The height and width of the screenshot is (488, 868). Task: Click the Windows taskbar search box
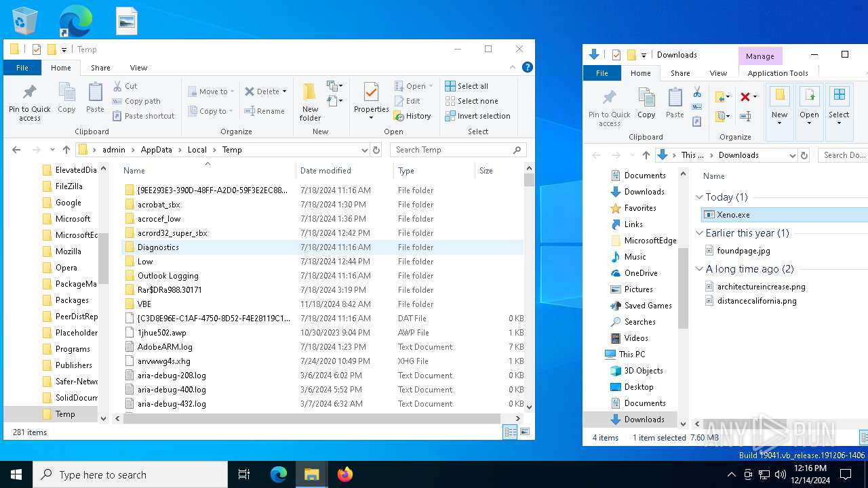[x=130, y=474]
